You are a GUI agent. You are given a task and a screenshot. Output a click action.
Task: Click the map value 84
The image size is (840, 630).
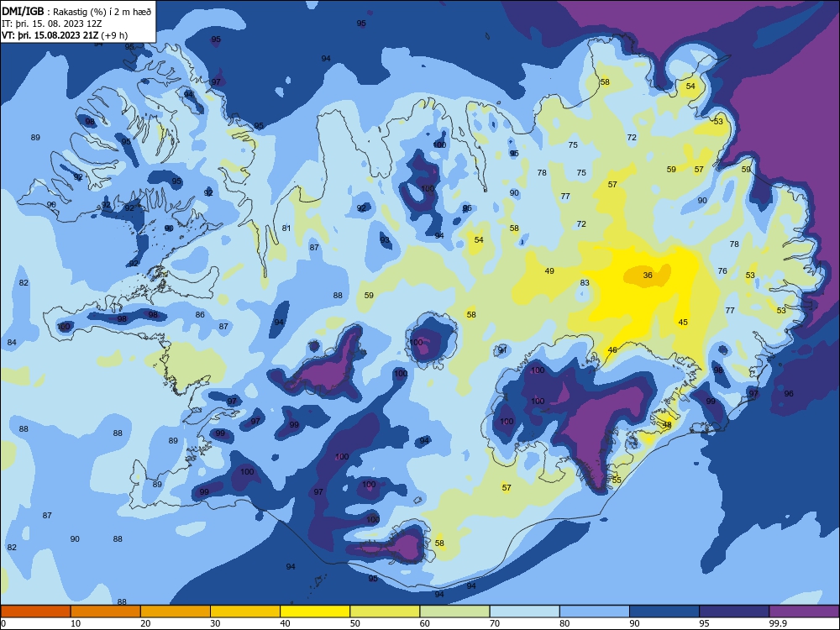[12, 343]
